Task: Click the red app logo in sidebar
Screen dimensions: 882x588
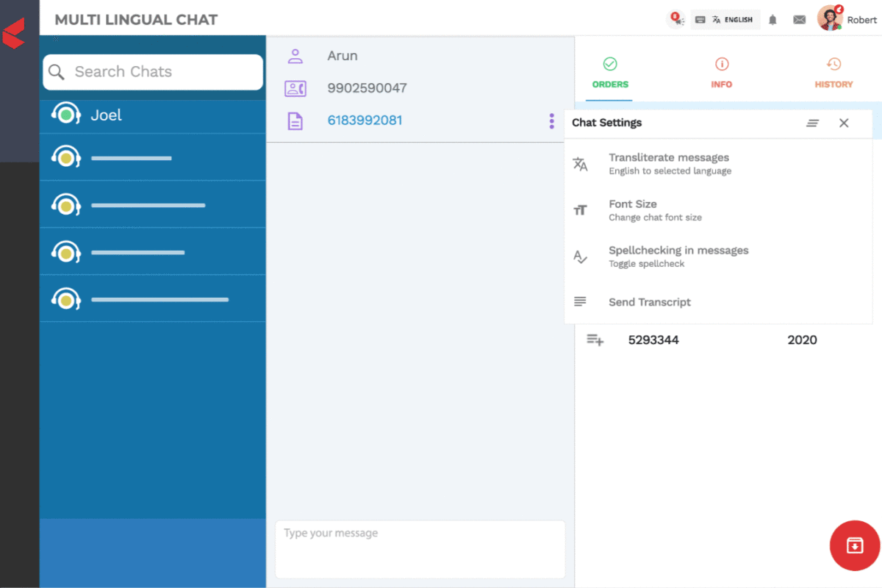Action: pos(14,33)
